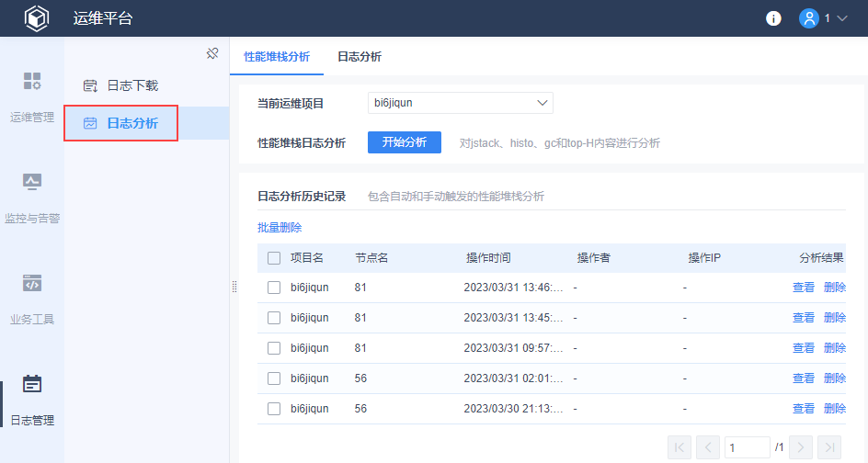Check the row dated 2023/03/31 13:46

click(x=274, y=288)
